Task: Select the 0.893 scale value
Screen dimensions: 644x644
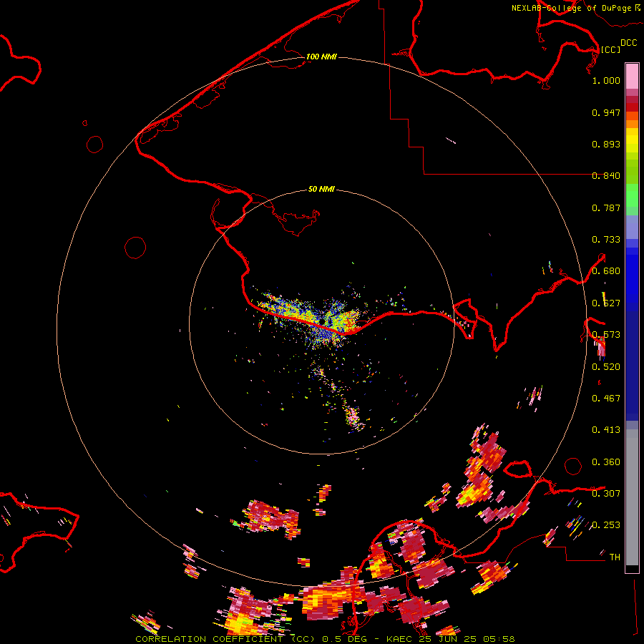Action: point(606,144)
